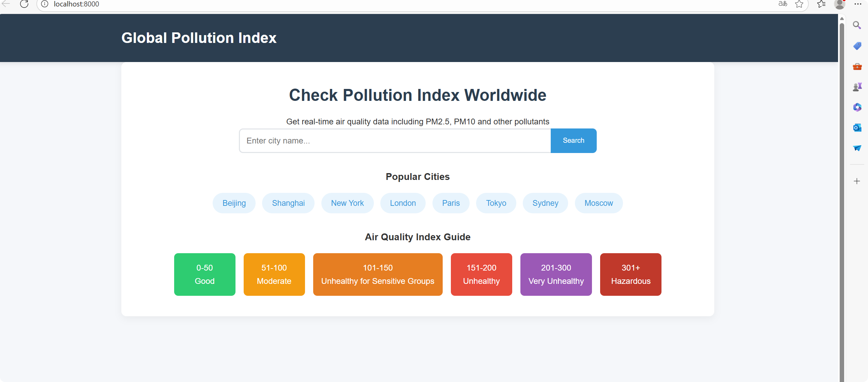Click the browser refresh icon
This screenshot has width=868, height=382.
[24, 4]
